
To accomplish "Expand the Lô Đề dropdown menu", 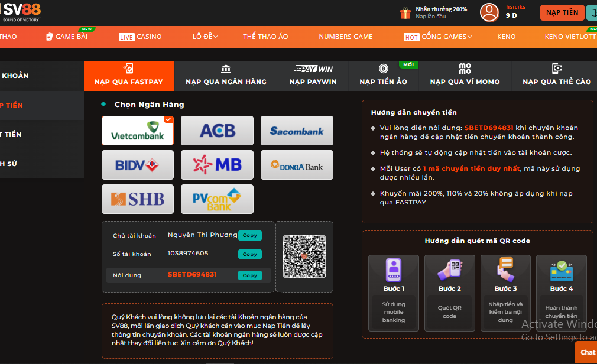I will tap(205, 37).
